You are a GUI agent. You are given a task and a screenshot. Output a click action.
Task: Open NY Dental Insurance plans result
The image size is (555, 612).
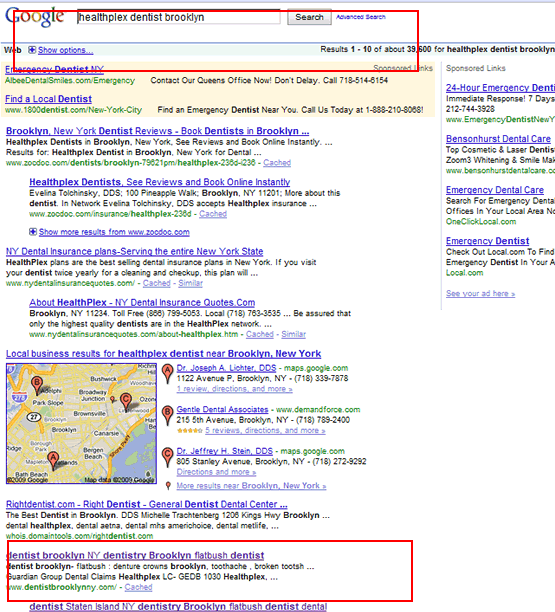[x=134, y=251]
